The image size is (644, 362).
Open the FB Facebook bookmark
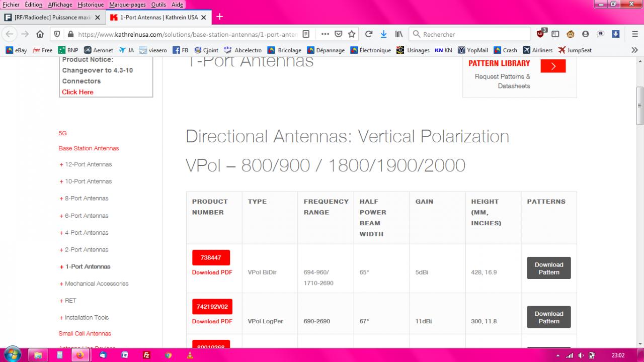(181, 50)
